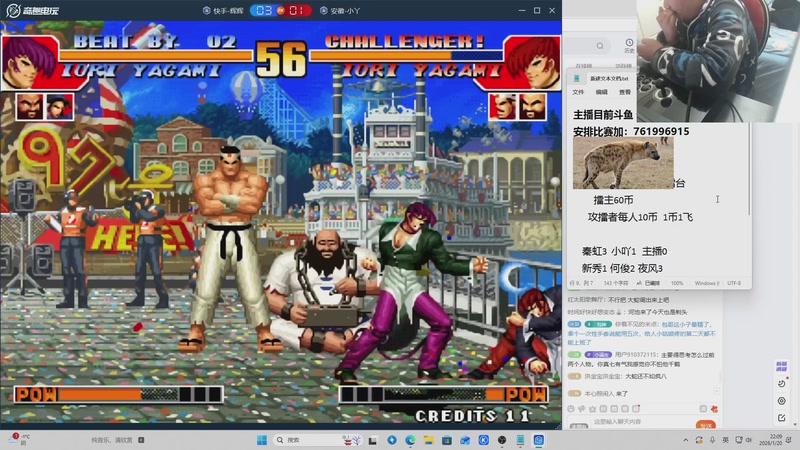Viewport: 800px width, 450px height.
Task: Launch Microsoft Edge from the taskbar
Action: 410,440
